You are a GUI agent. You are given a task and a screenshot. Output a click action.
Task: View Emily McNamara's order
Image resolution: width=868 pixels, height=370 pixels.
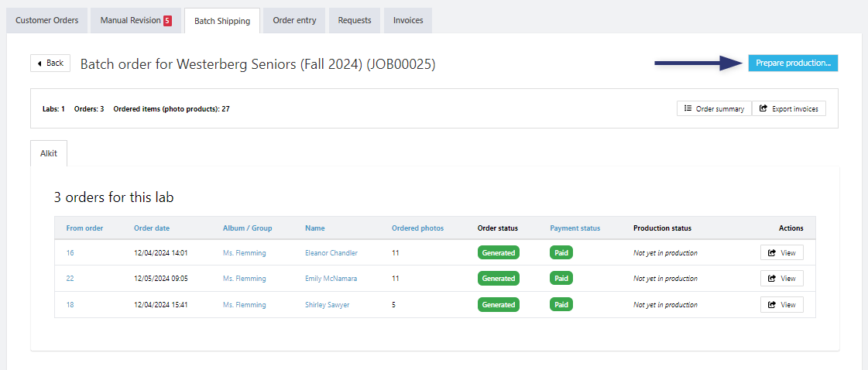click(x=781, y=278)
